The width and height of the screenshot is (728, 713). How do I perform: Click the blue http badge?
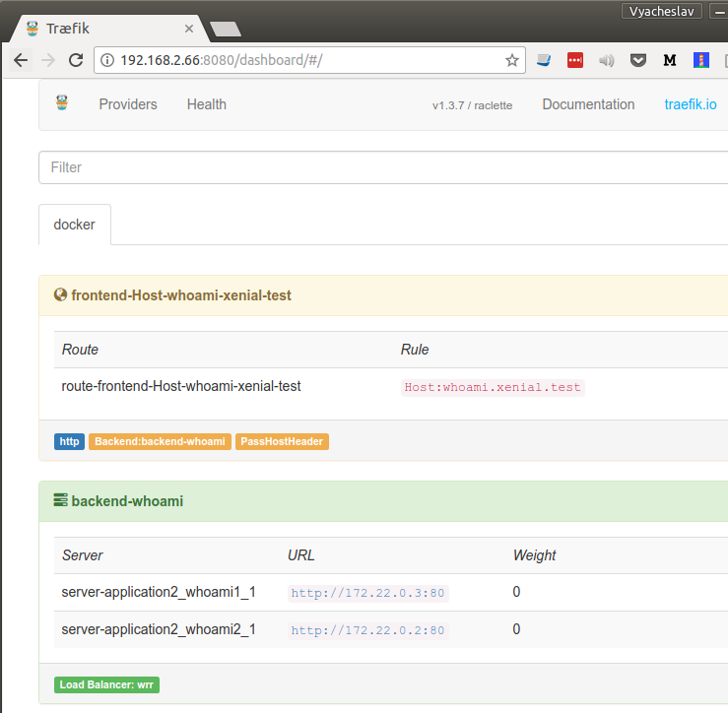coord(69,441)
